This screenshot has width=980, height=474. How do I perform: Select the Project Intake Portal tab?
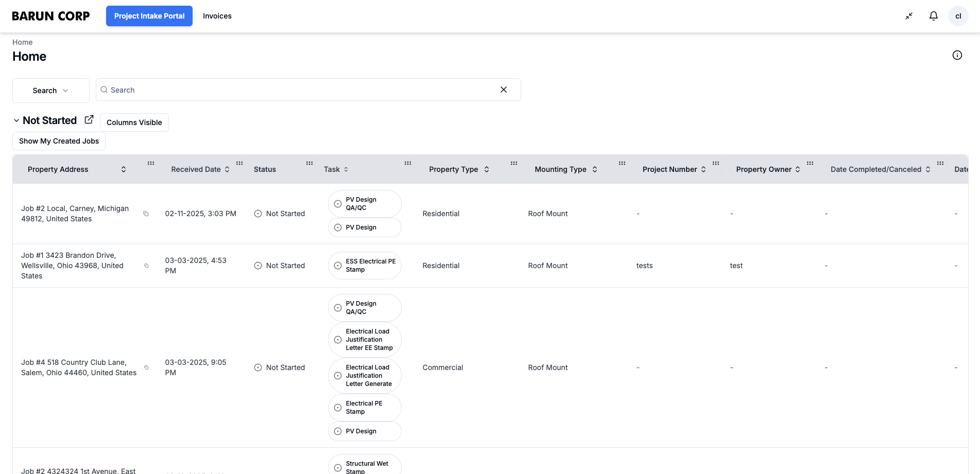point(149,16)
